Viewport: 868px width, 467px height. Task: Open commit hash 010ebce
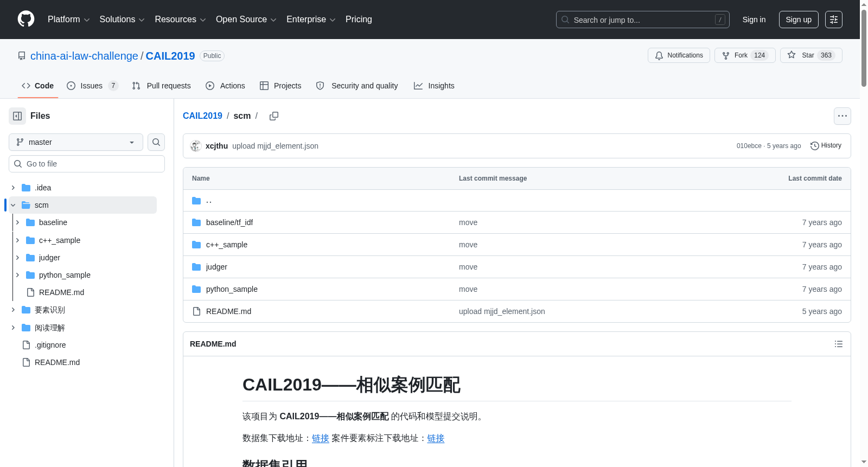pos(749,146)
